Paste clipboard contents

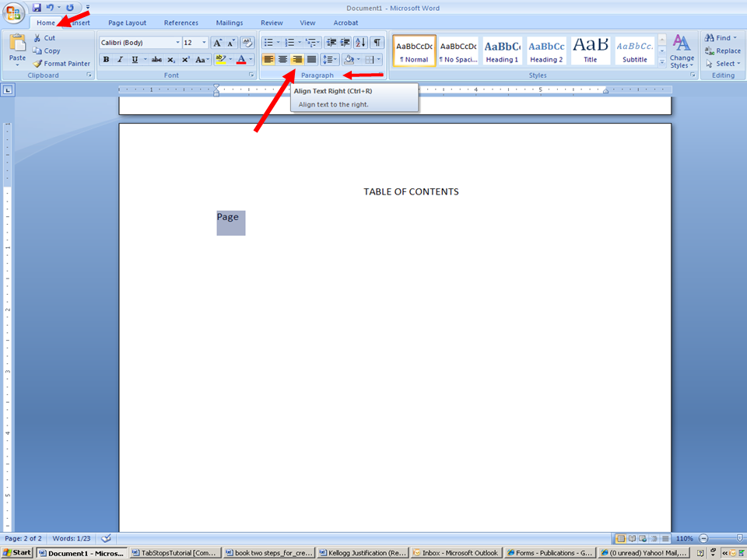click(17, 50)
